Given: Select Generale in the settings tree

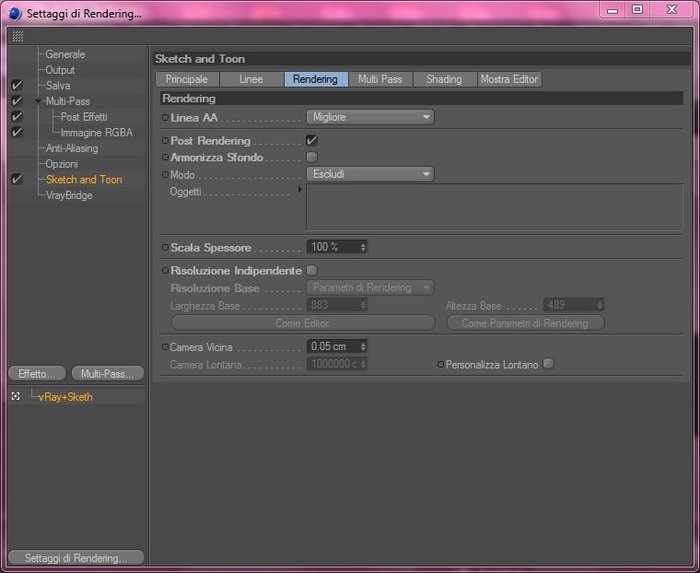Looking at the screenshot, I should (x=65, y=54).
